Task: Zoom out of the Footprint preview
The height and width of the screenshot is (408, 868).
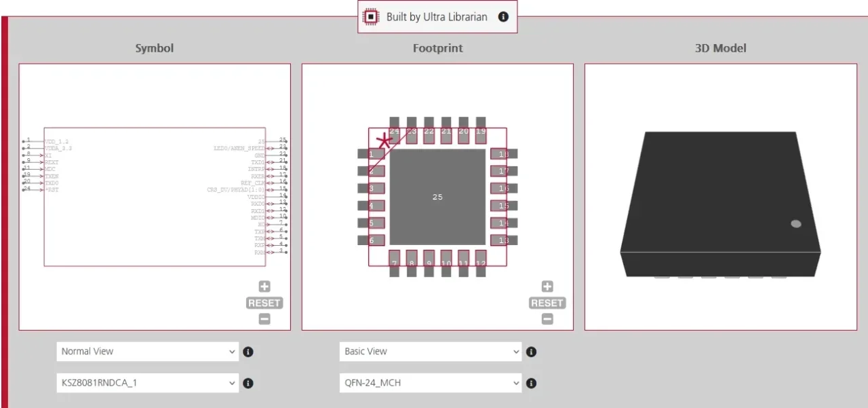Action: [x=547, y=319]
